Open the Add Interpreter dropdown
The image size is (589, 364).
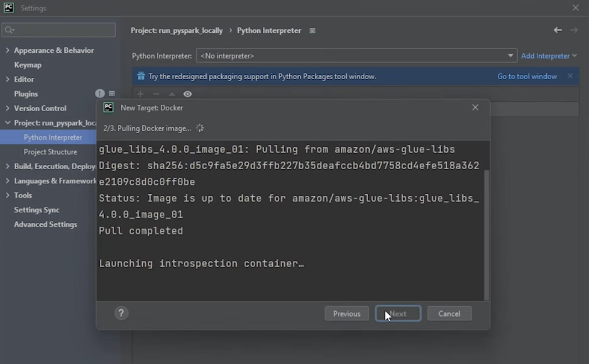[549, 56]
